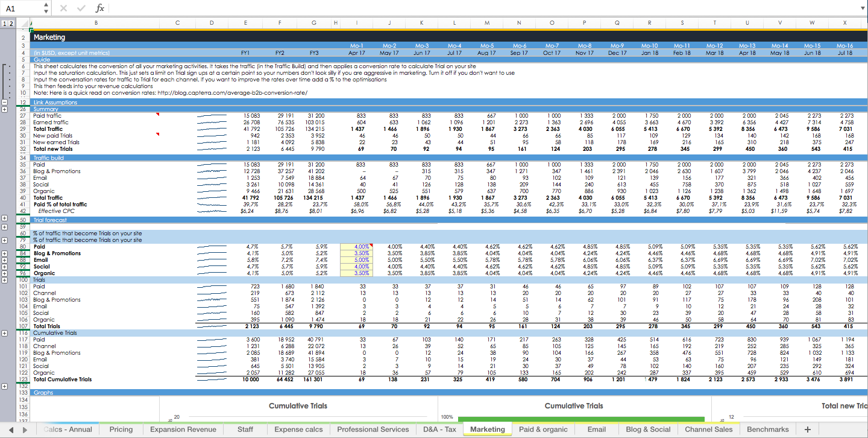This screenshot has width=868, height=438.
Task: Switch to the Pricing sheet tab
Action: pyautogui.click(x=121, y=430)
